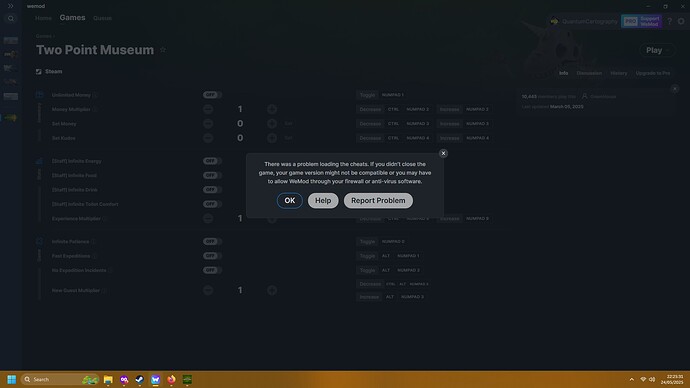Increase the Set Money value

pos(272,124)
